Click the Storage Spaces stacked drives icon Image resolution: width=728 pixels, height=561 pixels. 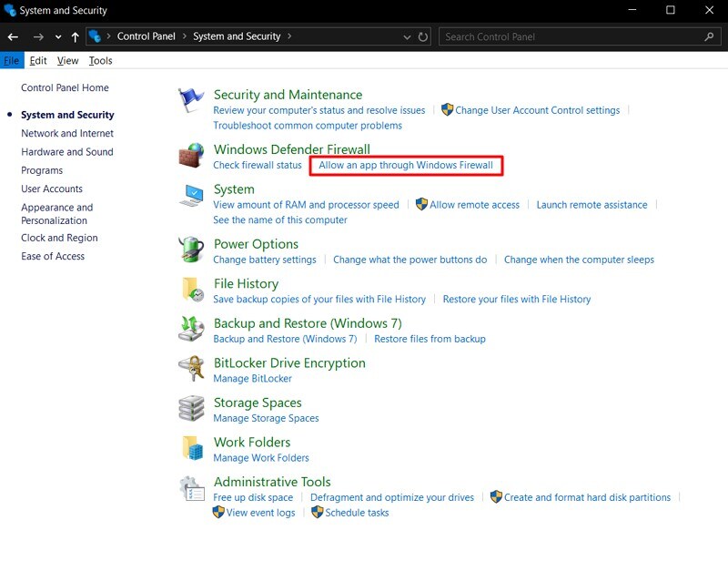pyautogui.click(x=191, y=408)
